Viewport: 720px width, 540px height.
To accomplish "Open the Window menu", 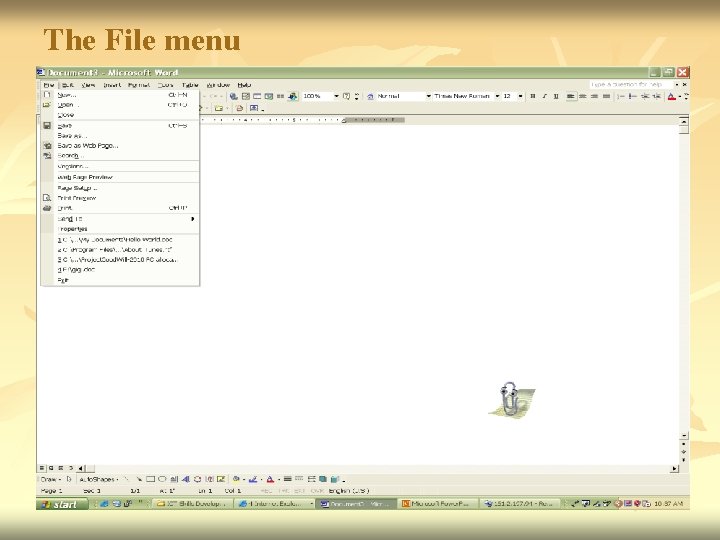I will click(218, 85).
